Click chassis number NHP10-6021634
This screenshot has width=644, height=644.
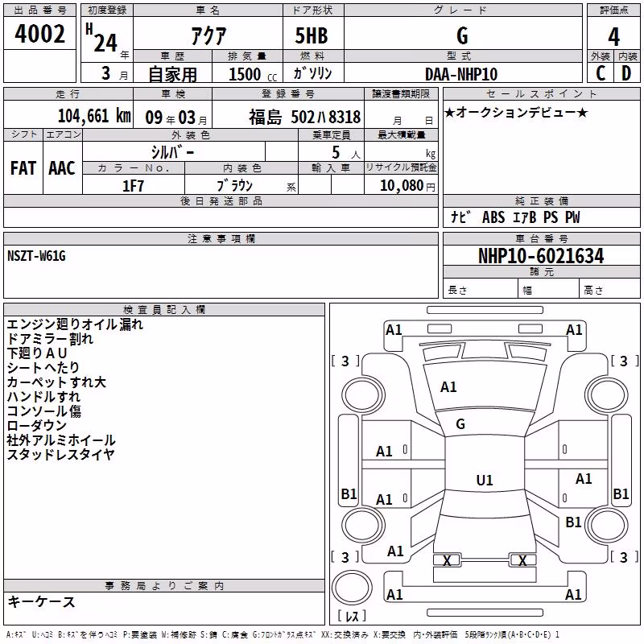pyautogui.click(x=541, y=256)
